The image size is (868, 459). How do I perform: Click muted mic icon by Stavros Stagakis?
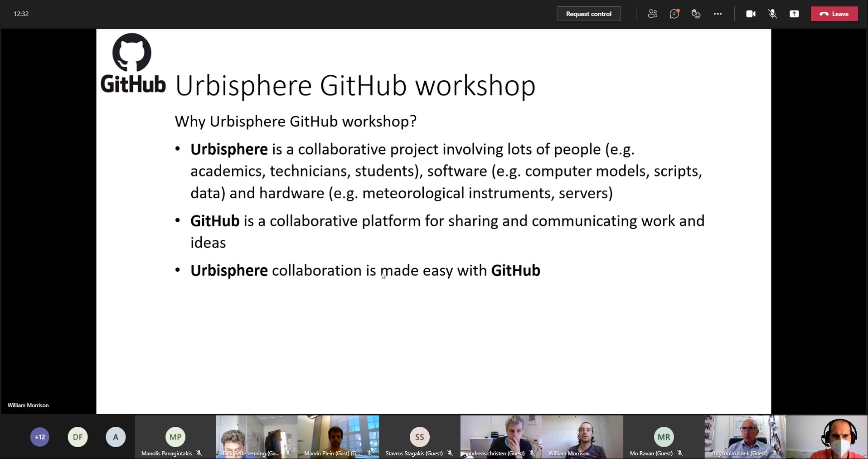(x=450, y=453)
